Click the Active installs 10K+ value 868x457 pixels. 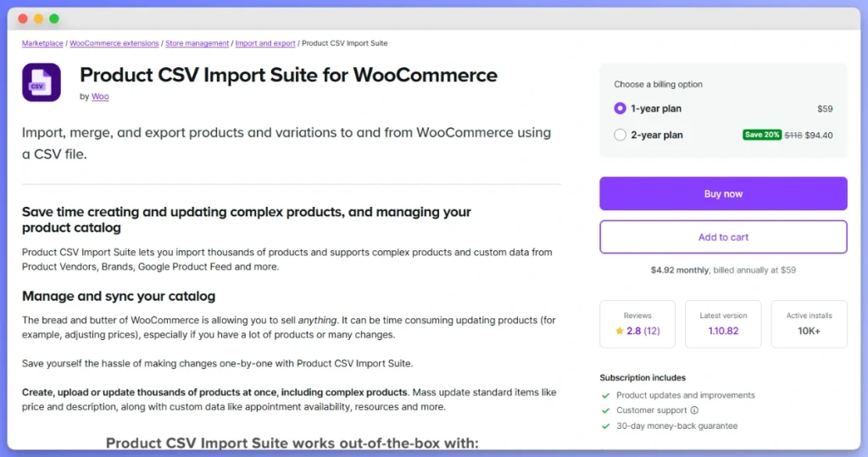pos(809,332)
